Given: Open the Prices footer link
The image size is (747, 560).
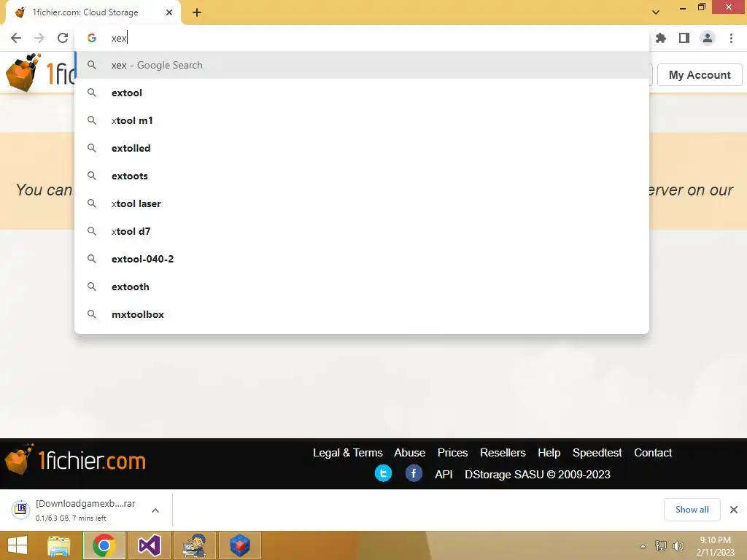Looking at the screenshot, I should 452,452.
